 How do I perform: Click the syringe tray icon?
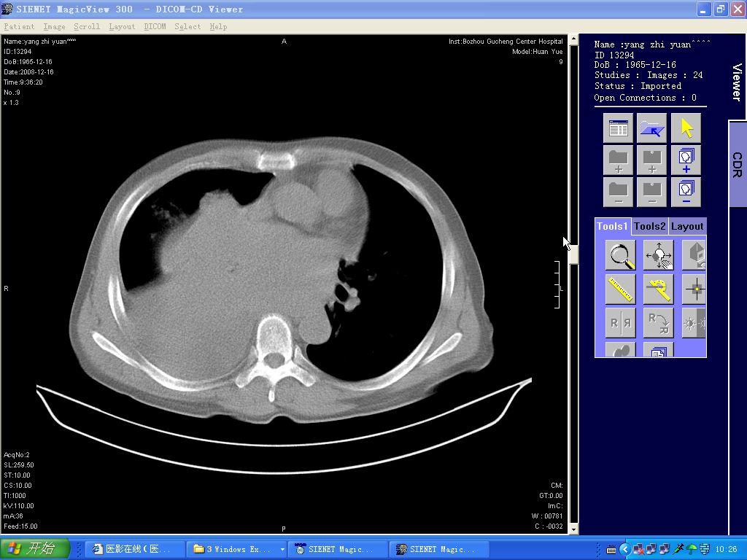click(678, 550)
